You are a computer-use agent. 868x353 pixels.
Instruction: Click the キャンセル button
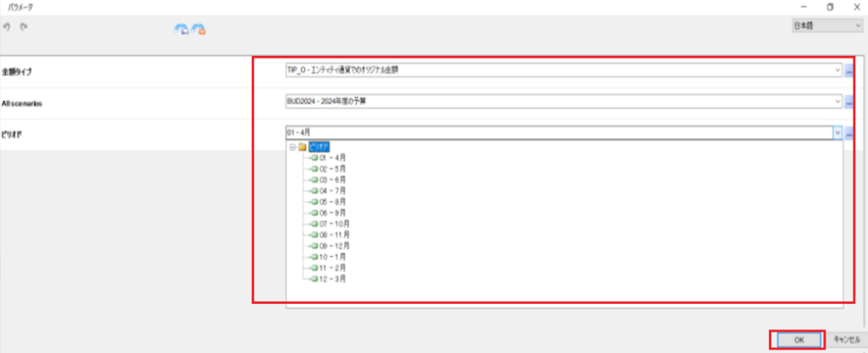click(x=844, y=339)
